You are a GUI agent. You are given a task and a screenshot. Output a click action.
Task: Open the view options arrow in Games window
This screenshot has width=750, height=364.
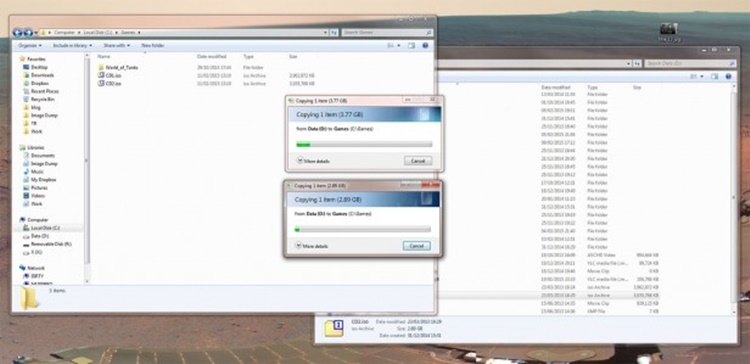[398, 45]
